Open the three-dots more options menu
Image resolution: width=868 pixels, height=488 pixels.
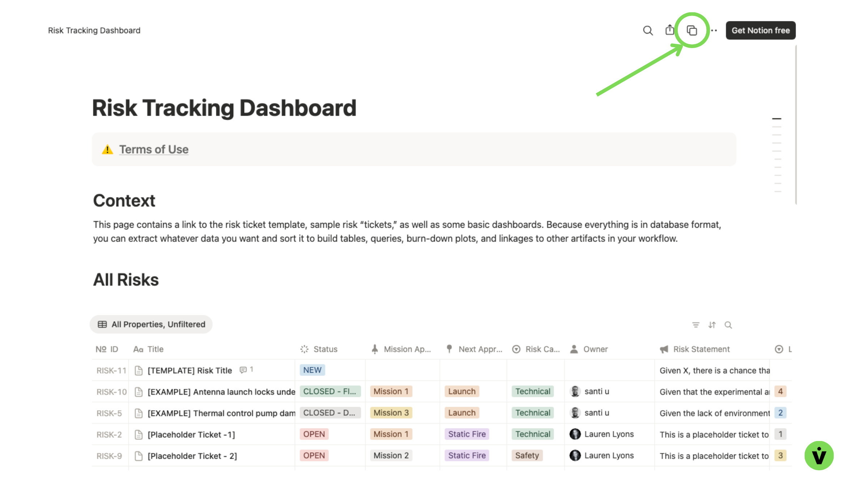(714, 30)
